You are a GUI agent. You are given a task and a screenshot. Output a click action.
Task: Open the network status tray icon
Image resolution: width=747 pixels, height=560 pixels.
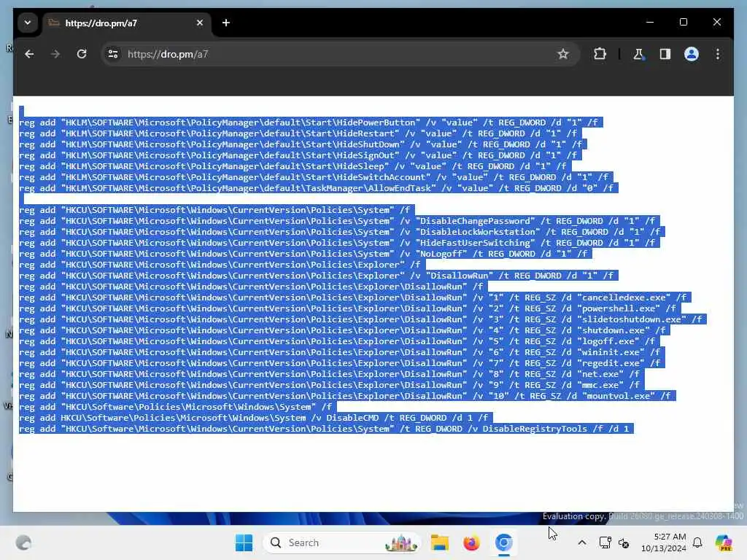coord(605,542)
